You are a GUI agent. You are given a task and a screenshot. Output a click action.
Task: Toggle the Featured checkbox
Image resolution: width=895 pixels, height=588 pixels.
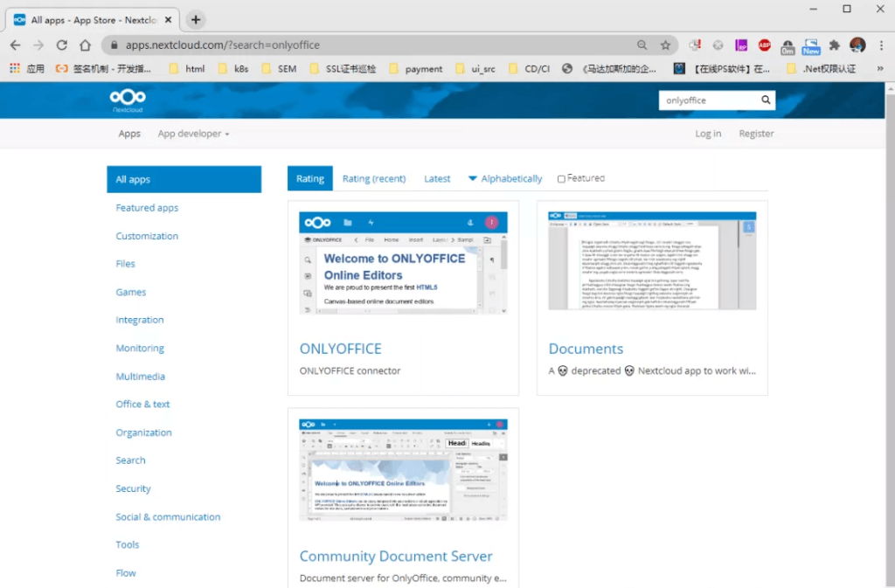[561, 179]
